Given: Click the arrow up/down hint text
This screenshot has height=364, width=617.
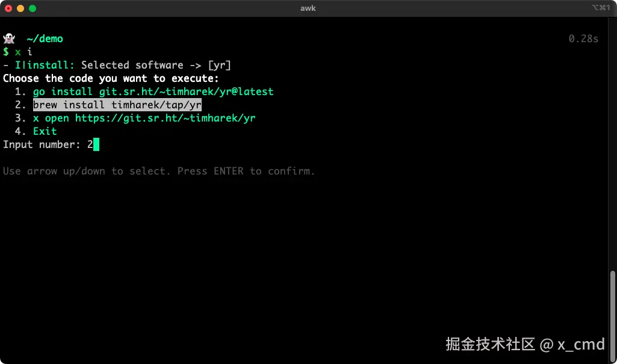Looking at the screenshot, I should [159, 171].
